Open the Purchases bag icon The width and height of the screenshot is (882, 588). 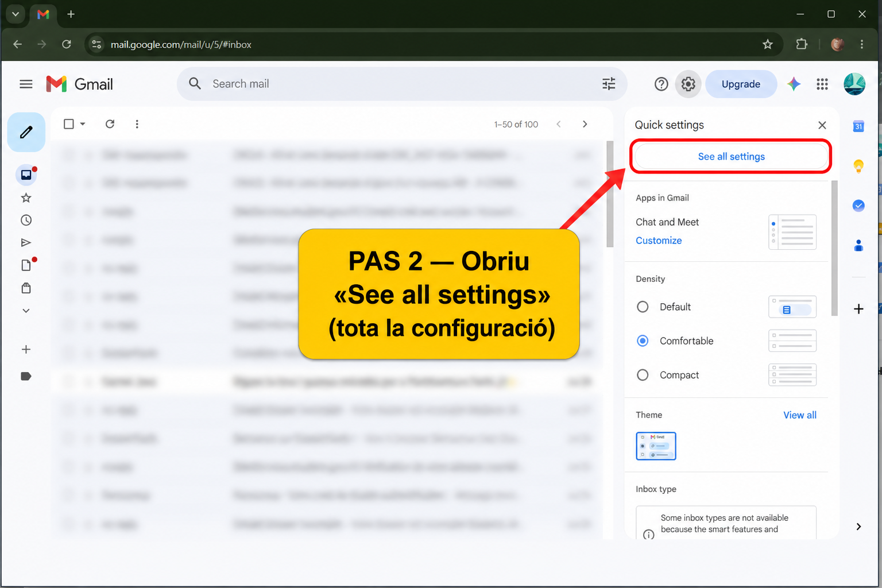click(26, 288)
